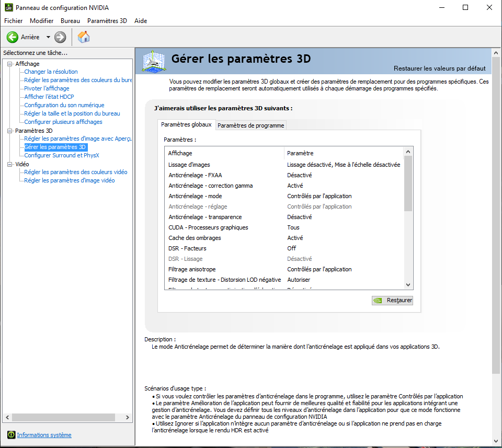Viewport: 502px width, 448px height.
Task: Open the back history dropdown arrow
Action: point(48,37)
